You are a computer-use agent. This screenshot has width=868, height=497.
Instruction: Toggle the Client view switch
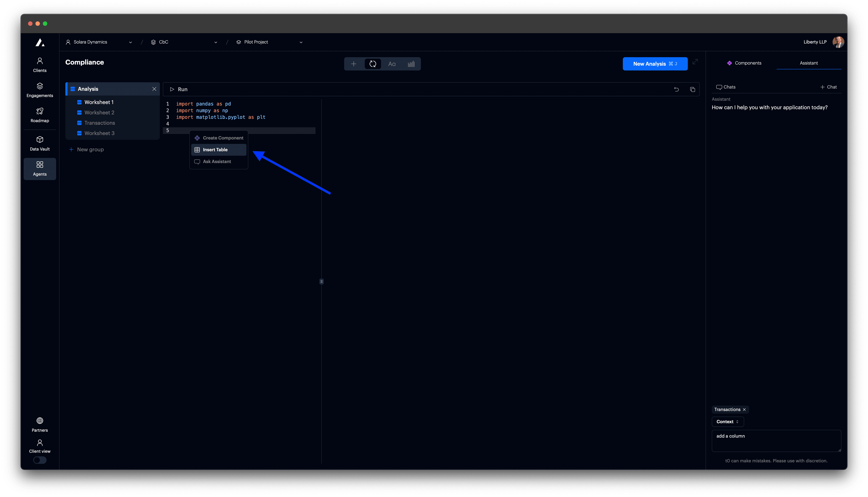tap(40, 460)
